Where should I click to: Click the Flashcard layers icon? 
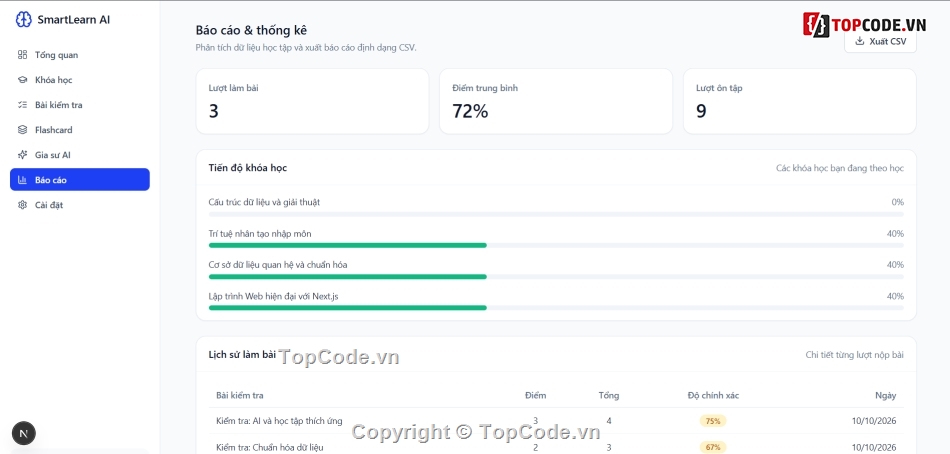click(x=22, y=130)
